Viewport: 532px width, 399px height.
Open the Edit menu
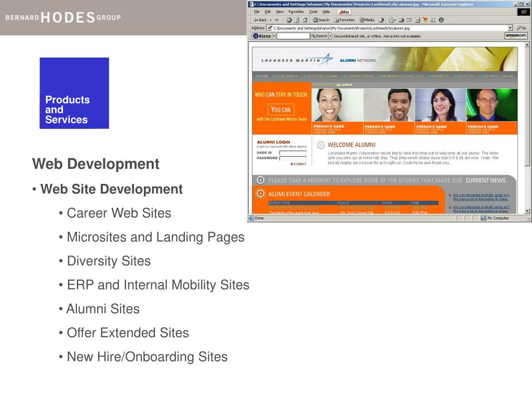(268, 12)
